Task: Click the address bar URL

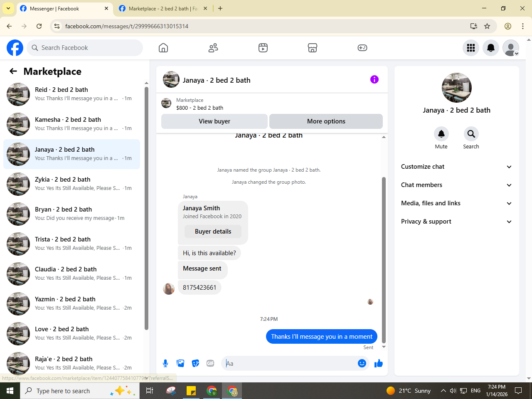Action: pyautogui.click(x=127, y=26)
